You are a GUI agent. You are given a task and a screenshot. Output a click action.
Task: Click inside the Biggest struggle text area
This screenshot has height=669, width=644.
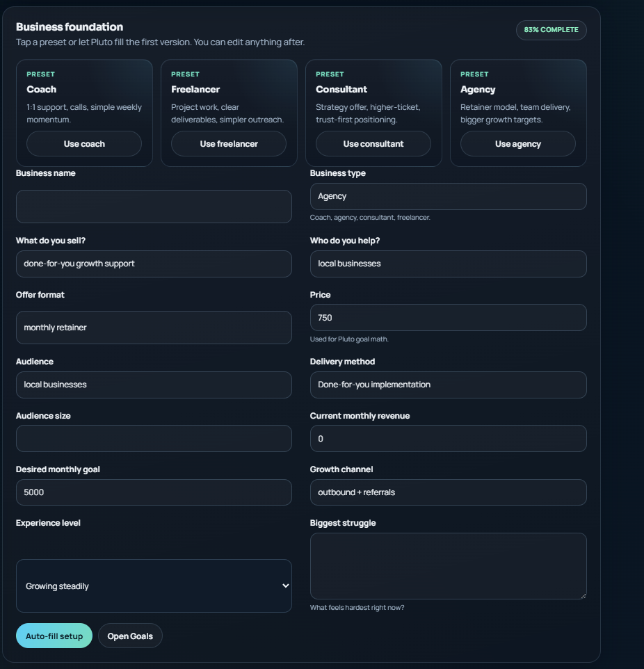click(x=448, y=565)
